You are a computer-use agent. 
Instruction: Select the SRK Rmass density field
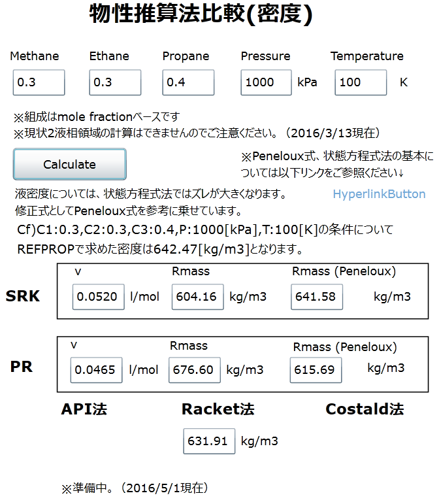pyautogui.click(x=197, y=297)
